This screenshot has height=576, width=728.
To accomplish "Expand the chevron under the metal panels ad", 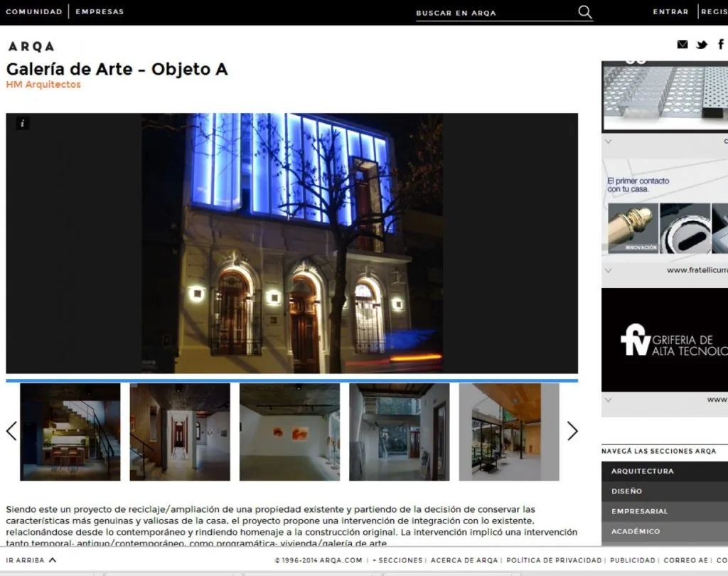I will pos(609,142).
